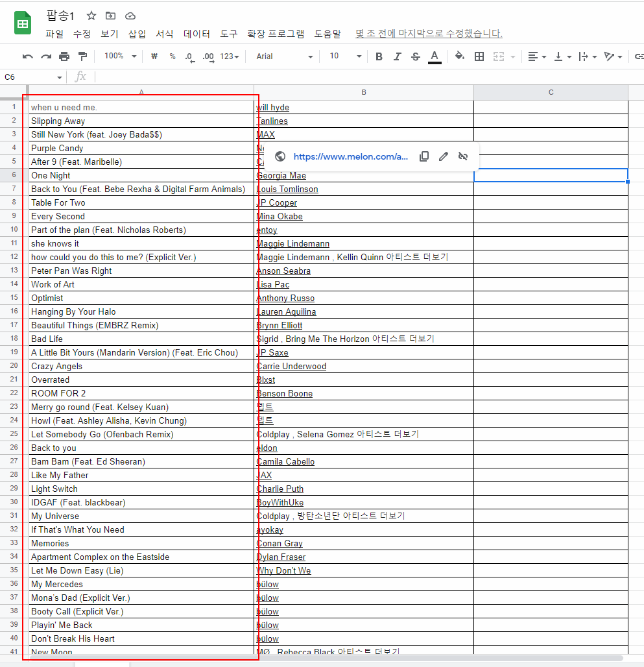Click the move-to-folder icon
Screen dimensions: 644x667
pos(110,16)
